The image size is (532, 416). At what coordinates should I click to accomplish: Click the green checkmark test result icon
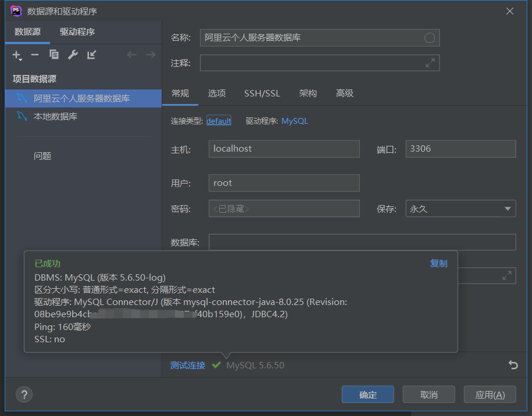216,365
